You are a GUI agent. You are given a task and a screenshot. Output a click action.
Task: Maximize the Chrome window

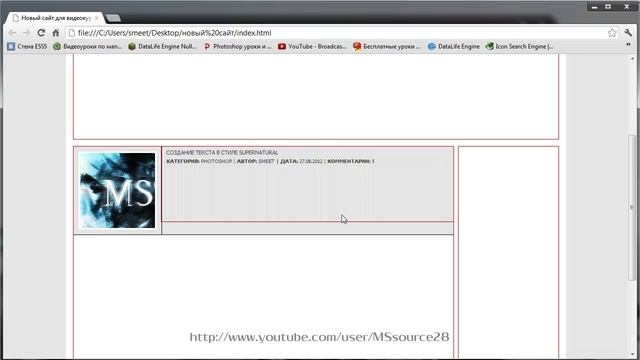[608, 7]
